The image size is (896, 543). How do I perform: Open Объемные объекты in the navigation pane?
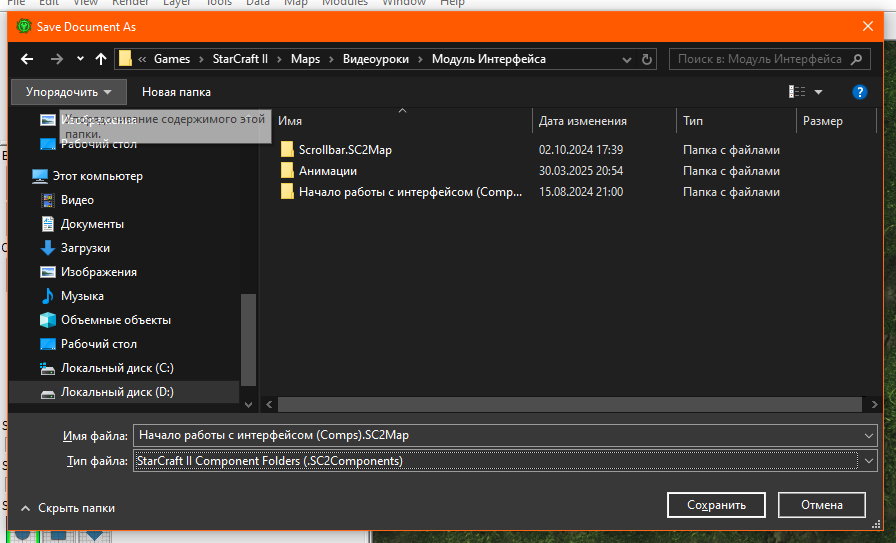[115, 320]
